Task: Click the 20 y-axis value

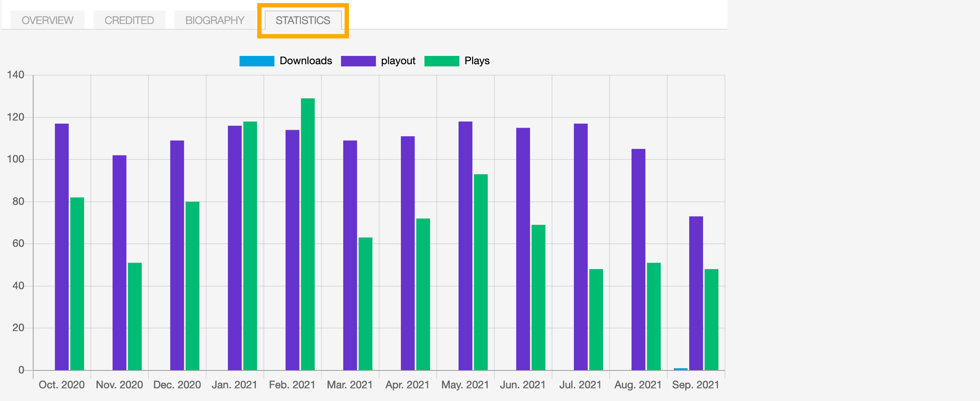Action: pos(18,328)
